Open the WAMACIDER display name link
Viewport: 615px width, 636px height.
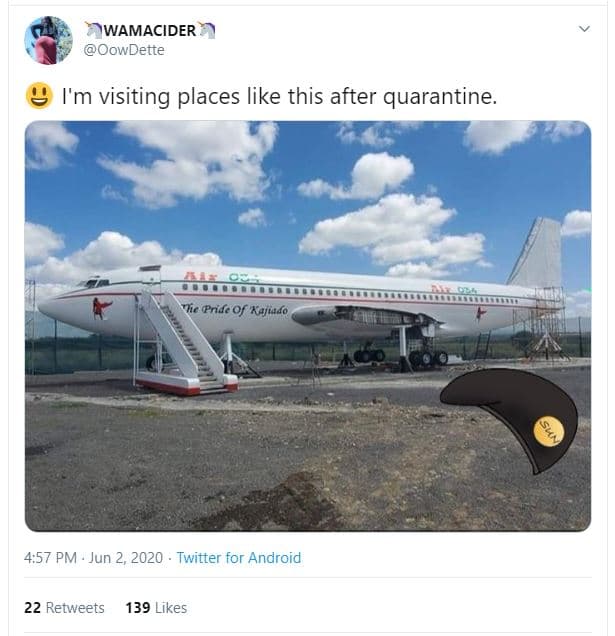click(x=150, y=31)
